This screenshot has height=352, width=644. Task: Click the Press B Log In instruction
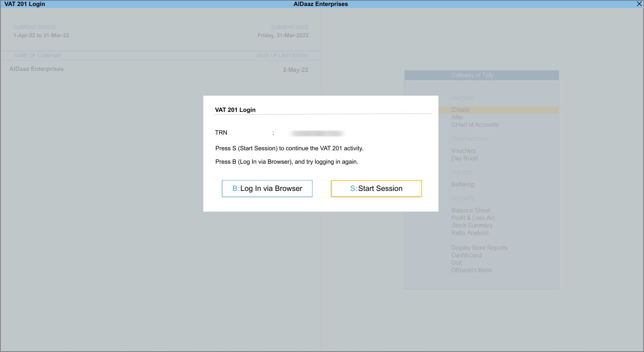pyautogui.click(x=287, y=161)
